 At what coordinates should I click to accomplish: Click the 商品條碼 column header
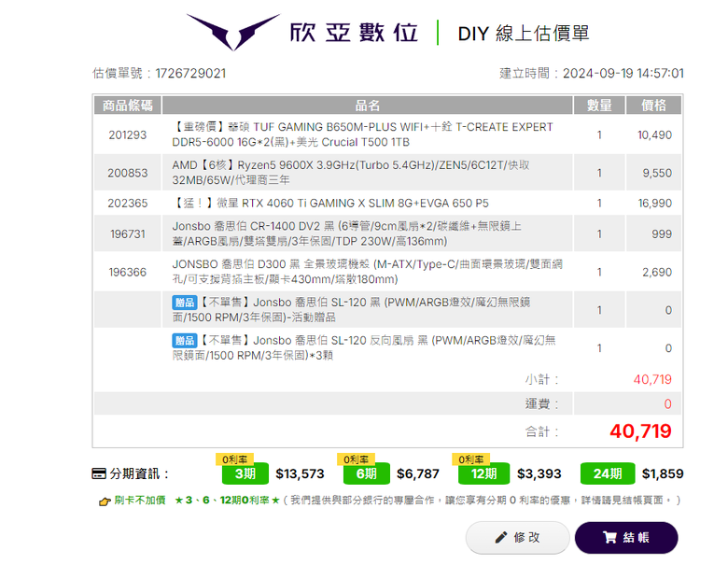click(128, 106)
